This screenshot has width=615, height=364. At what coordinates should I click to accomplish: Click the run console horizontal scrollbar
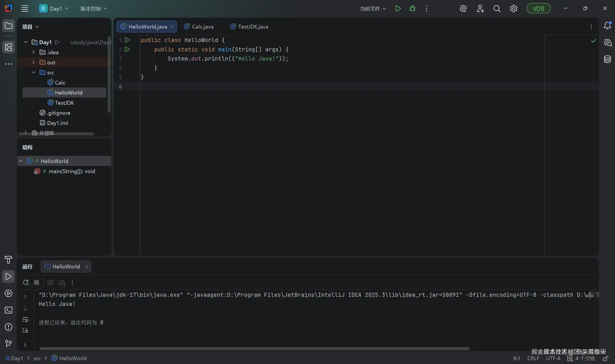[x=254, y=349]
